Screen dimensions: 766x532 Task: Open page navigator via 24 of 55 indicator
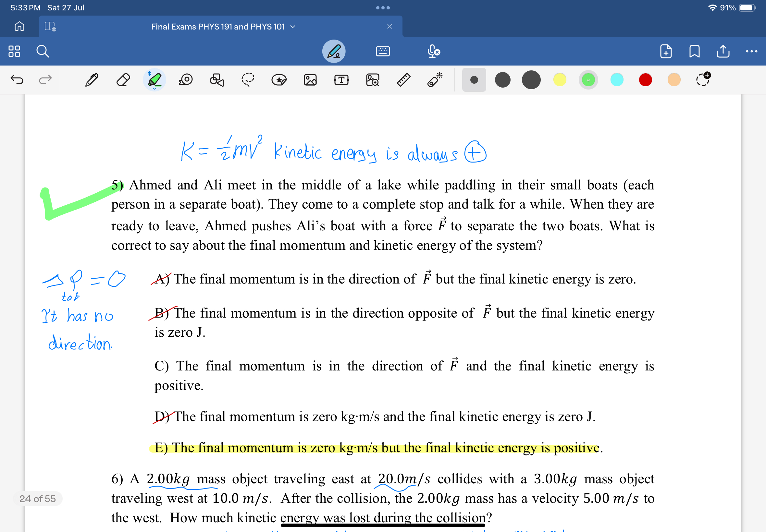[x=38, y=499]
